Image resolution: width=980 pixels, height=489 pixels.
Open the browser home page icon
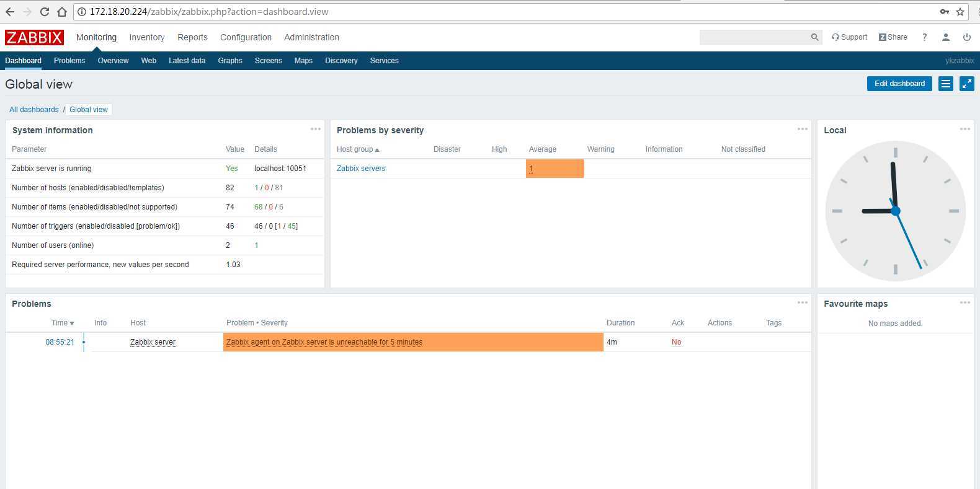[x=62, y=12]
